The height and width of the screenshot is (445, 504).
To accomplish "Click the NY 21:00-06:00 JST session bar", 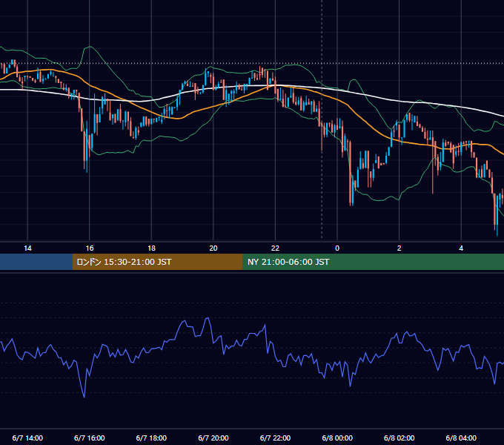I will (373, 262).
